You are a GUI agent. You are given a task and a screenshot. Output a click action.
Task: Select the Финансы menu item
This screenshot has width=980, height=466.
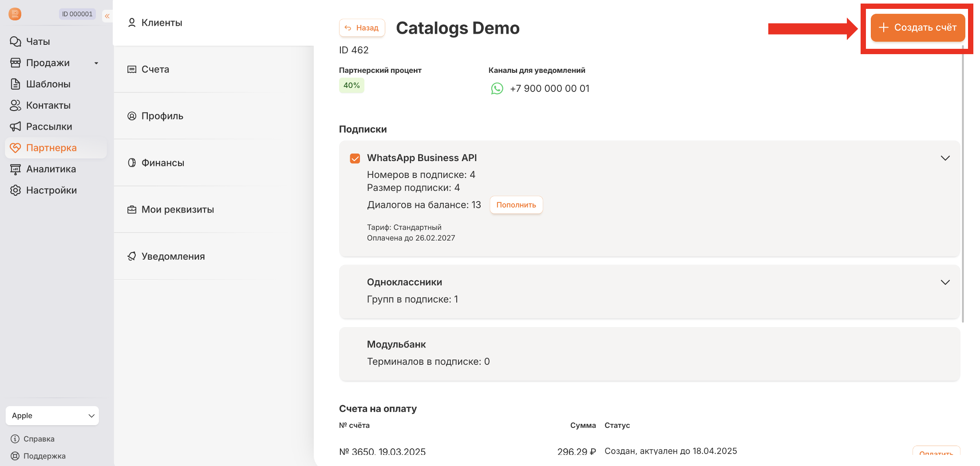point(162,163)
